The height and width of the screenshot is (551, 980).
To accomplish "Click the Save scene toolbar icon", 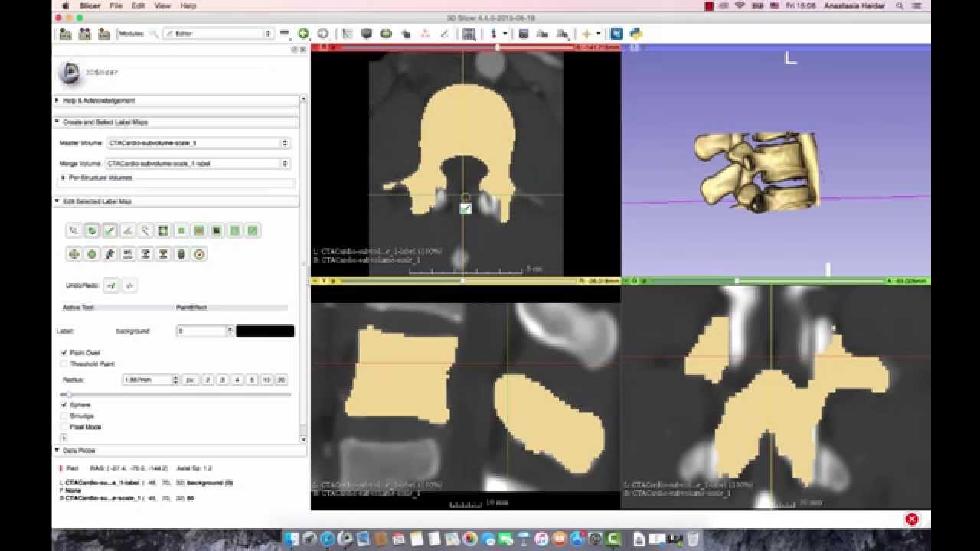I will pyautogui.click(x=103, y=34).
